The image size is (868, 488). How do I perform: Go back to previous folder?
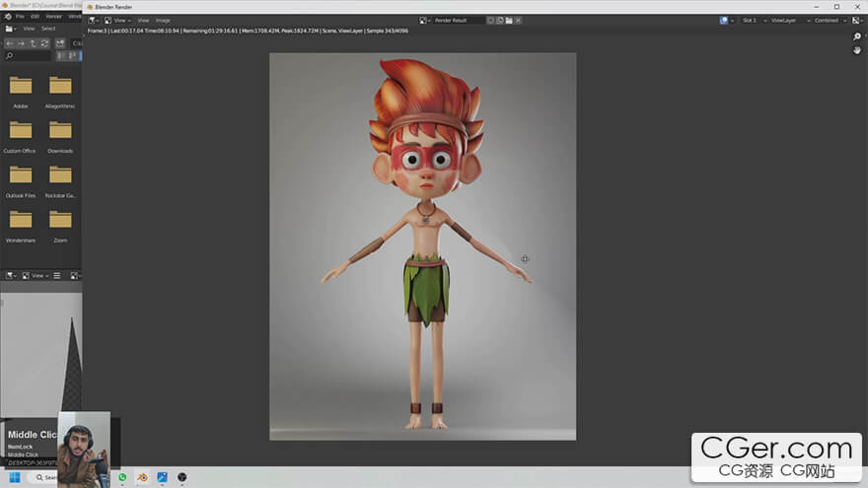[10, 43]
